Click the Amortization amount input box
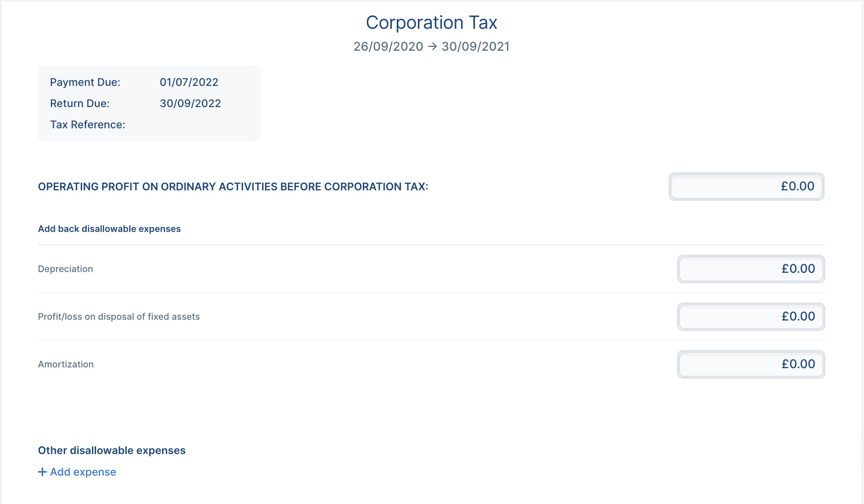The height and width of the screenshot is (504, 864). pyautogui.click(x=751, y=364)
